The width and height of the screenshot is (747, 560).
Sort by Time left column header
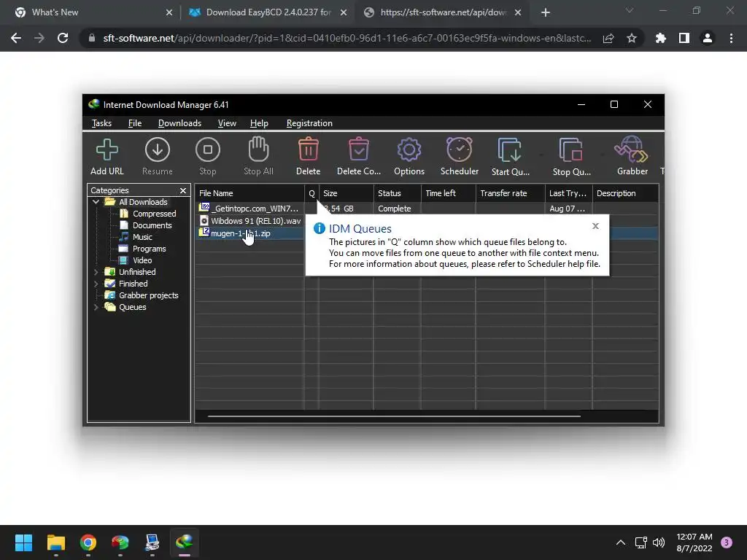click(449, 193)
